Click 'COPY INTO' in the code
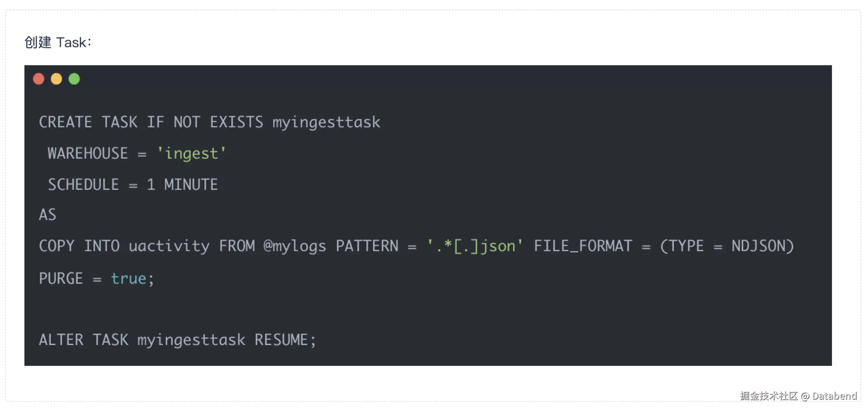Screen dimensions: 868x412 pos(79,246)
